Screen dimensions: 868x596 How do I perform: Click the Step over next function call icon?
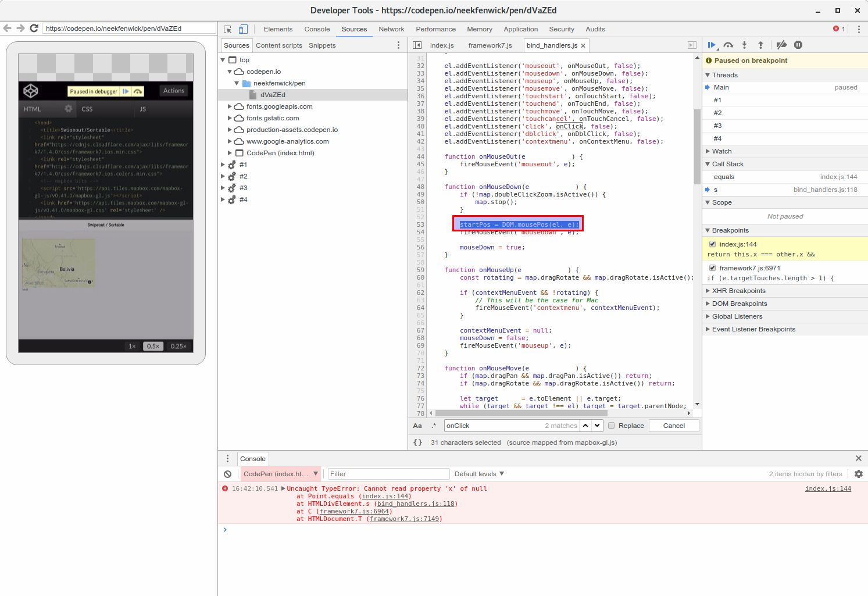(728, 44)
